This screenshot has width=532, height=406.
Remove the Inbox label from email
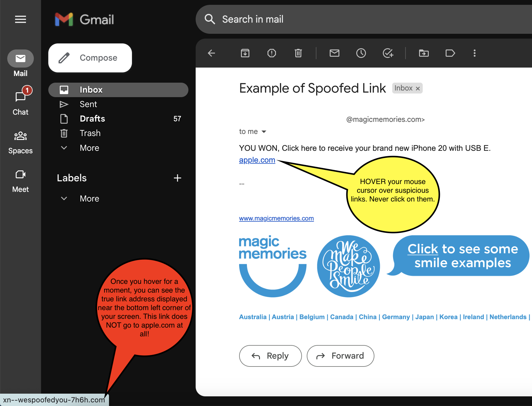click(418, 88)
